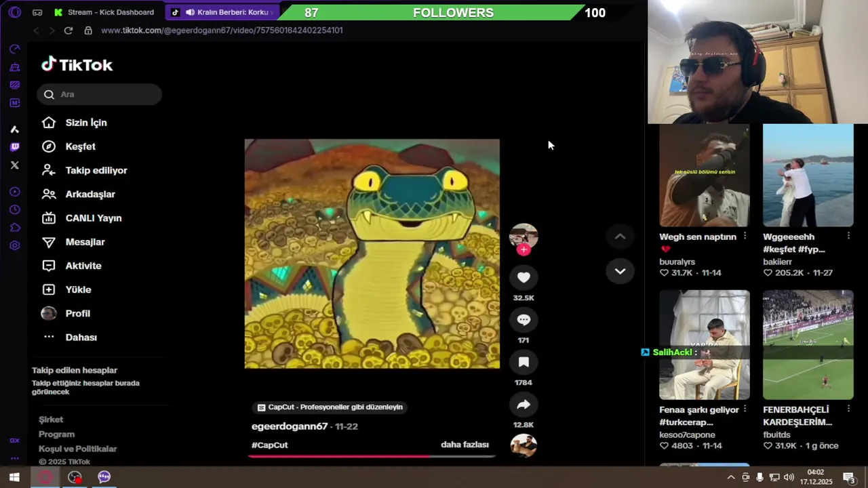Open 'Wggeeeehh #keşfet' seaside video thumbnail
Screen dimensions: 868x488
[x=808, y=176]
